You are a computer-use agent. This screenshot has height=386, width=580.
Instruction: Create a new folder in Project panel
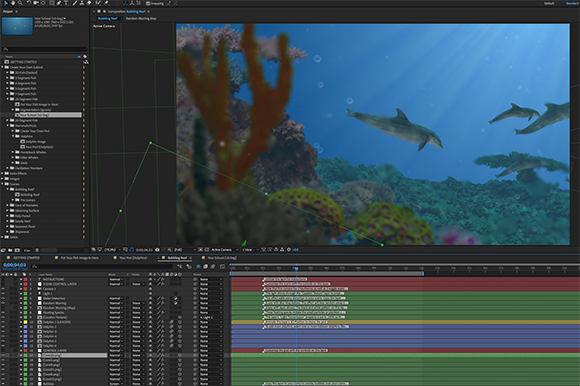coord(10,250)
